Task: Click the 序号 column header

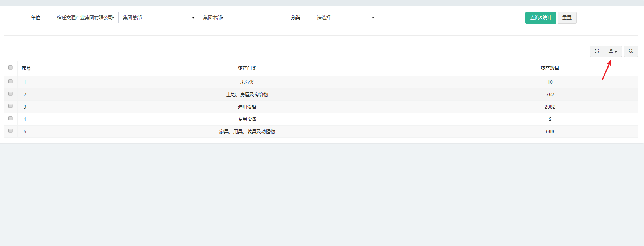Action: coord(26,68)
